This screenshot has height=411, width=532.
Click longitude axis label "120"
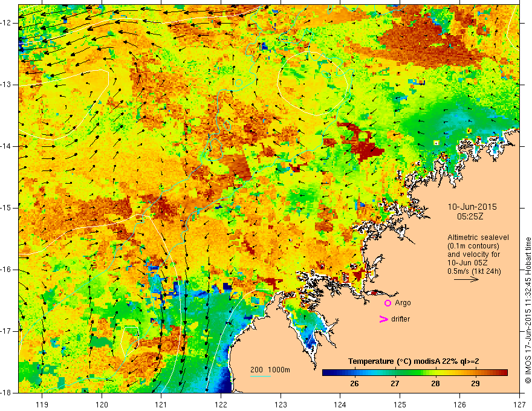coord(102,404)
